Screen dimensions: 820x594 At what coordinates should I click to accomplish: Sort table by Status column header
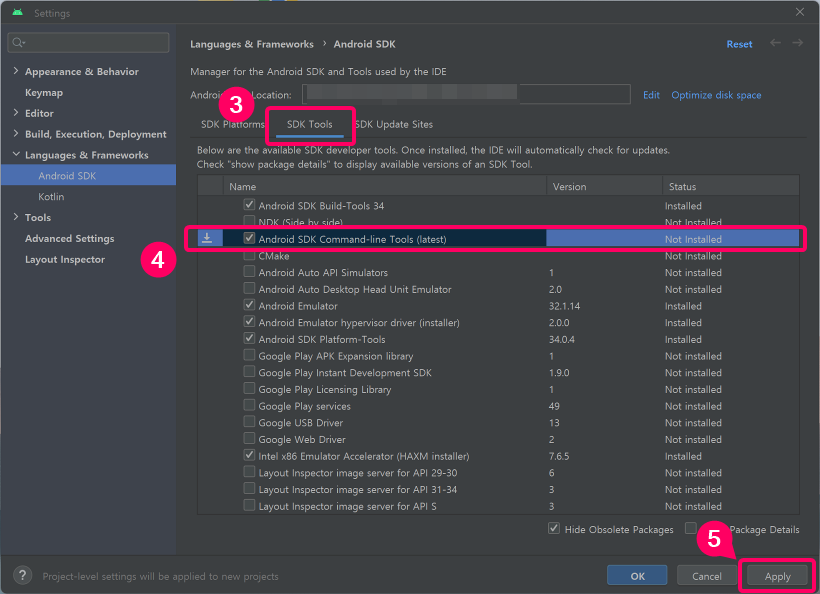pyautogui.click(x=731, y=186)
